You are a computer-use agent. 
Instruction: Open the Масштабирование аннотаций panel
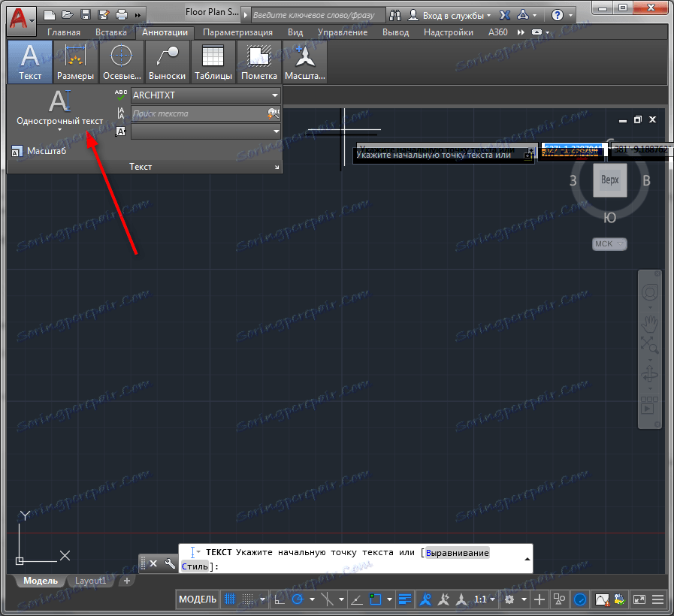305,62
